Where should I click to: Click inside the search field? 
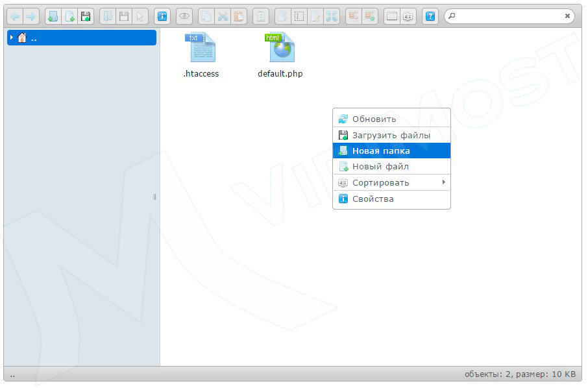point(509,16)
